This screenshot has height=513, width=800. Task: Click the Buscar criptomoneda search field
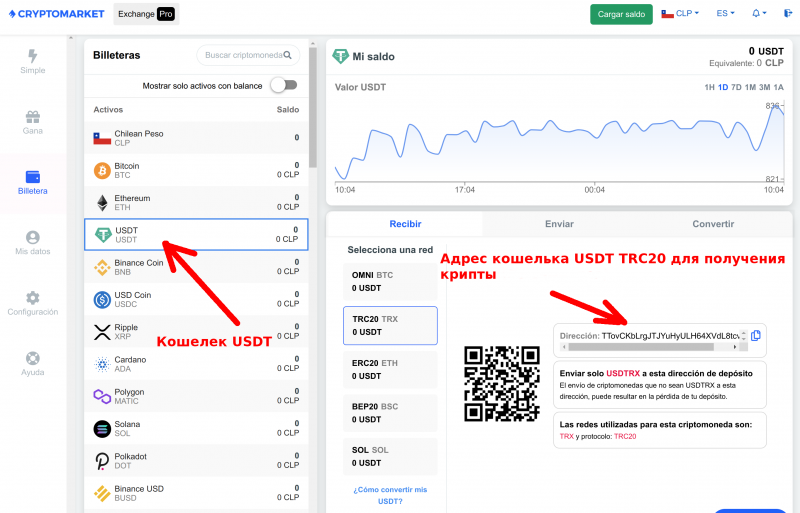245,55
